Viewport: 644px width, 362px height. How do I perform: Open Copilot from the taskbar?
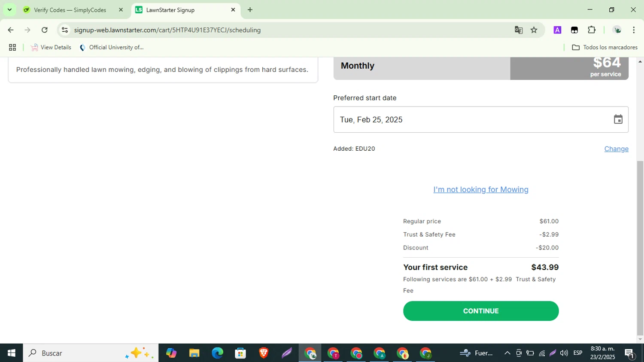coord(171,353)
